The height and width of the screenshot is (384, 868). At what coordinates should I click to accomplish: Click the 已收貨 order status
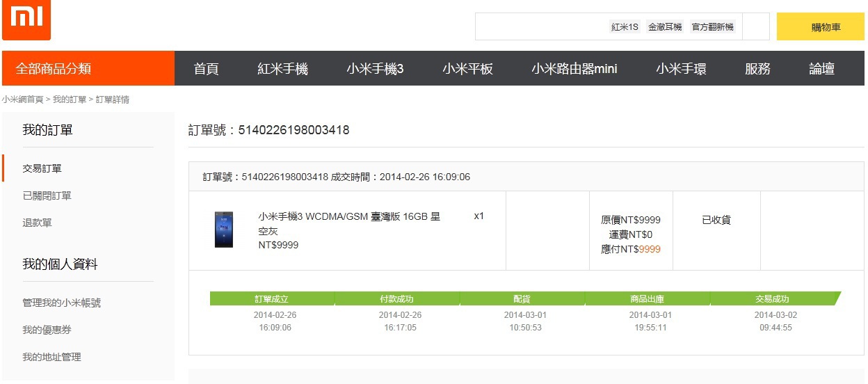point(716,220)
